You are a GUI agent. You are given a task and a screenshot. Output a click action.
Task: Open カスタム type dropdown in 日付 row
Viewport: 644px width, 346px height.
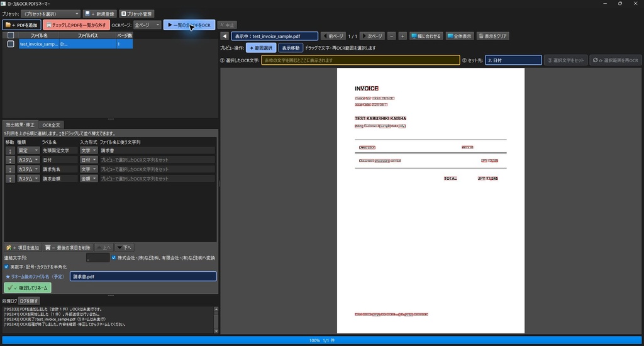click(x=28, y=160)
